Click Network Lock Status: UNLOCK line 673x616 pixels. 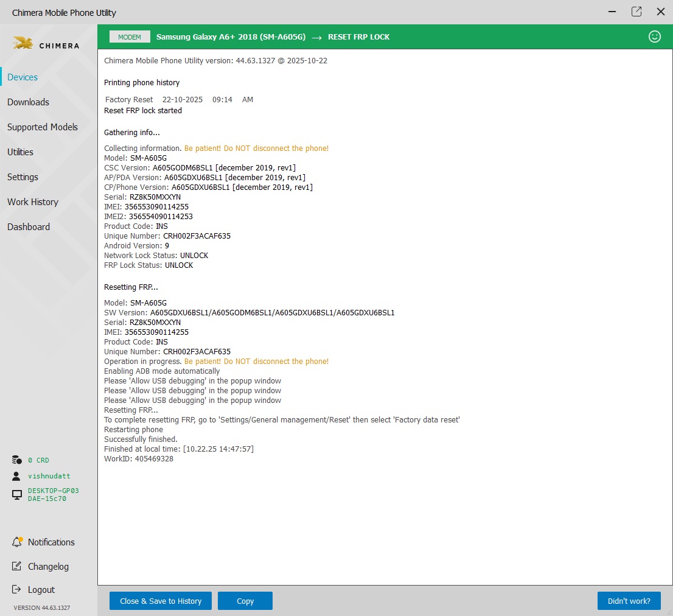click(x=156, y=256)
